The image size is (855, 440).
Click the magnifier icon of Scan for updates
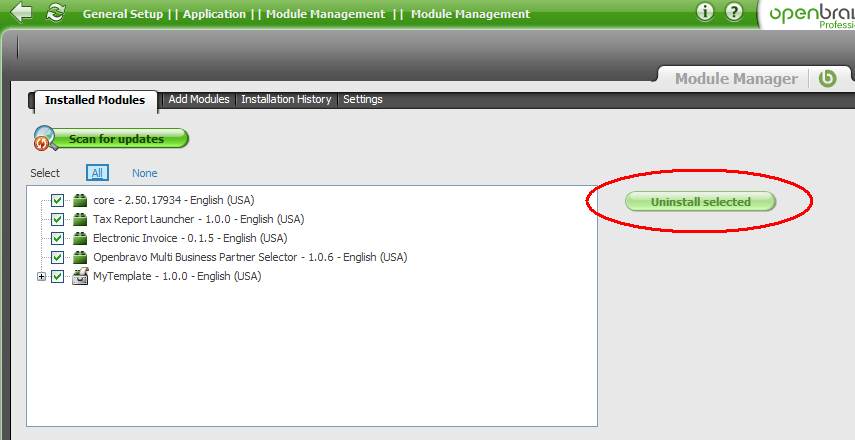click(x=46, y=138)
